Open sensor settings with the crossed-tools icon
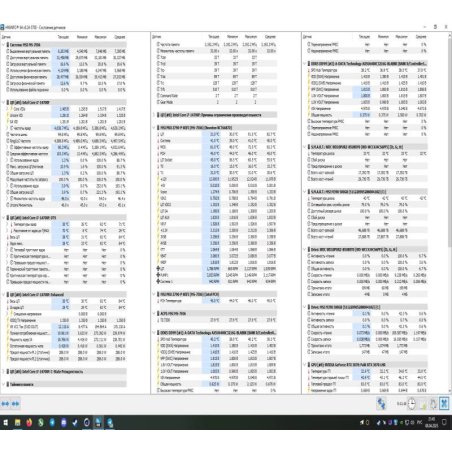 click(x=444, y=404)
